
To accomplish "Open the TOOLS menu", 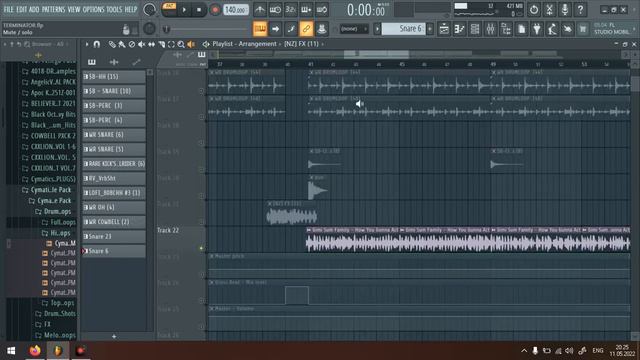I will 114,9.
